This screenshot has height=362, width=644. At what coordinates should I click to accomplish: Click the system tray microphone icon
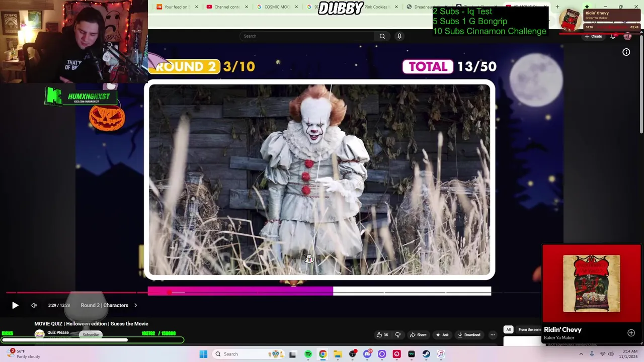[592, 354]
